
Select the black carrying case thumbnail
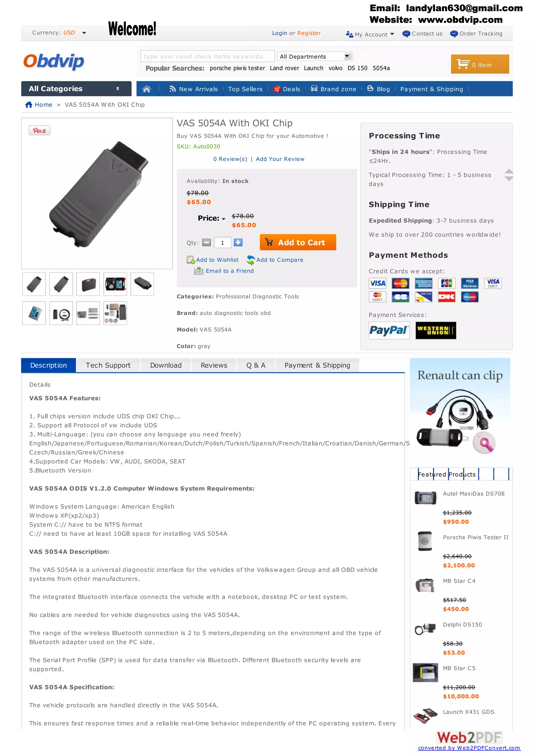(88, 284)
